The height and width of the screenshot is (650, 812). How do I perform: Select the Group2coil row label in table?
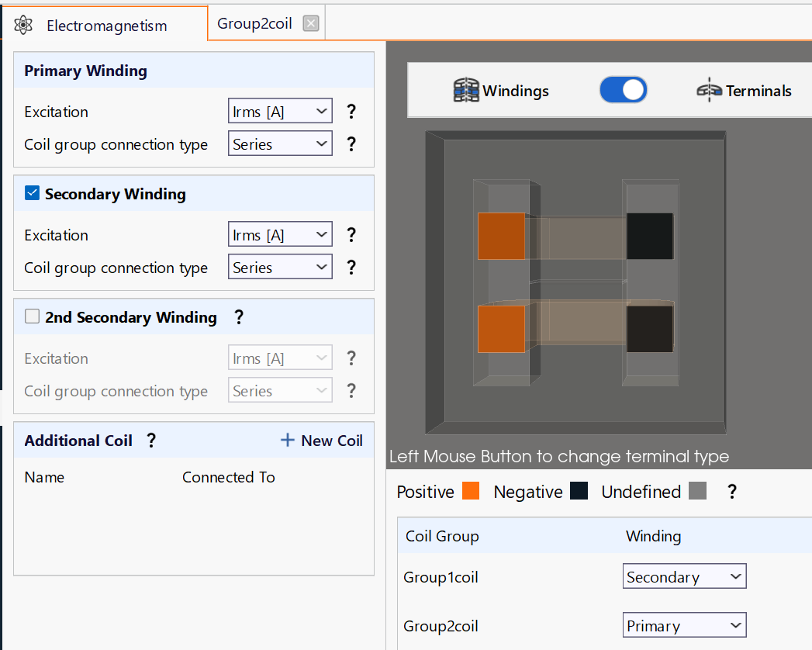coord(441,626)
